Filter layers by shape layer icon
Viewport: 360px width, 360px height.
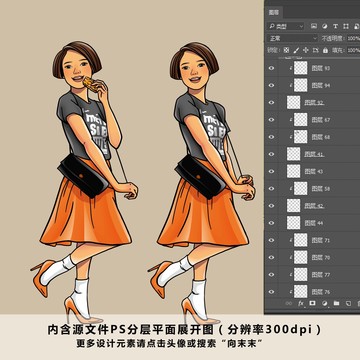pyautogui.click(x=346, y=26)
